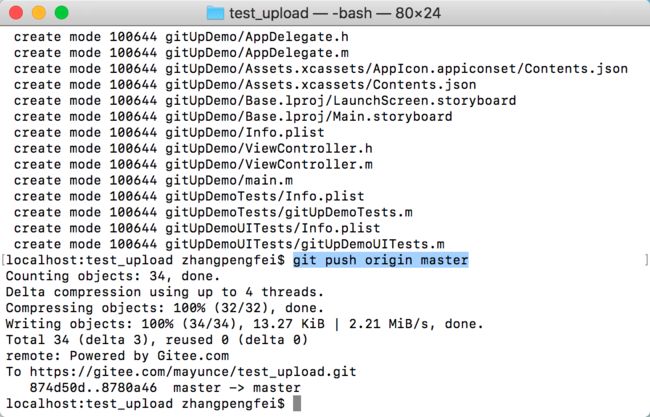Image resolution: width=650 pixels, height=417 pixels.
Task: Click the AppDelegate.h file line
Action: click(x=181, y=37)
